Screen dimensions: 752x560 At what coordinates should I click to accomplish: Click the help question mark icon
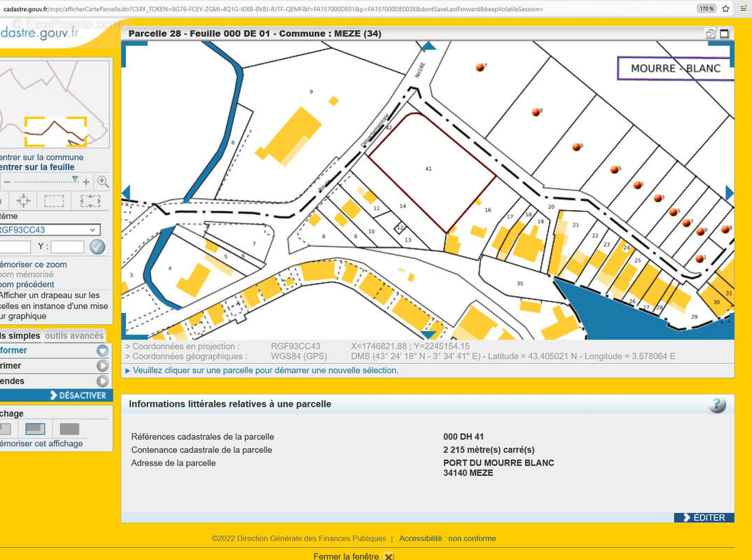coord(716,405)
